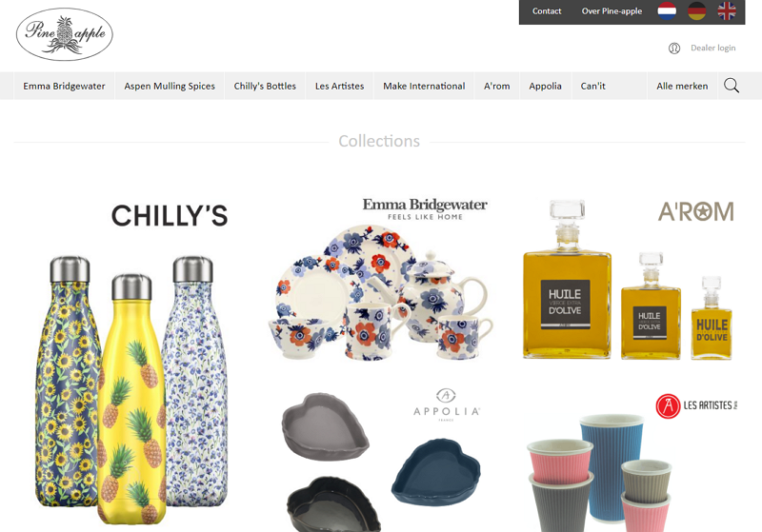Click the Dealer login link
Viewport: 762px width, 532px height.
coord(712,48)
